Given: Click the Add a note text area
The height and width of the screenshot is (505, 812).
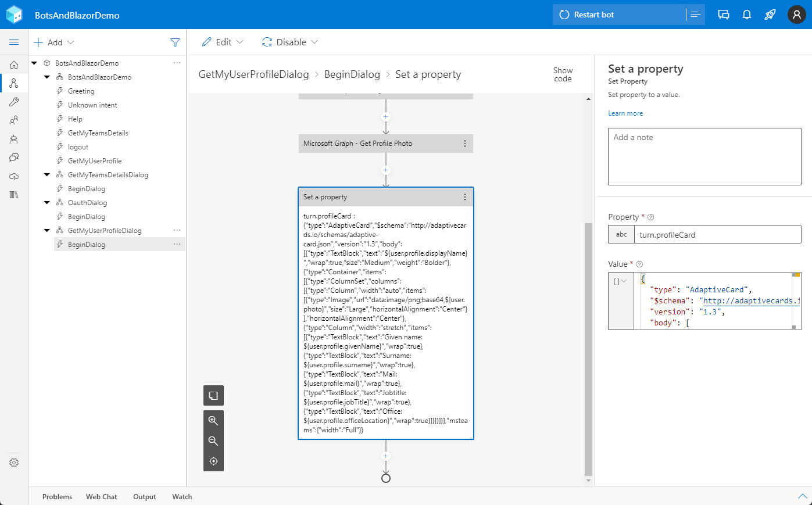Looking at the screenshot, I should coord(704,156).
